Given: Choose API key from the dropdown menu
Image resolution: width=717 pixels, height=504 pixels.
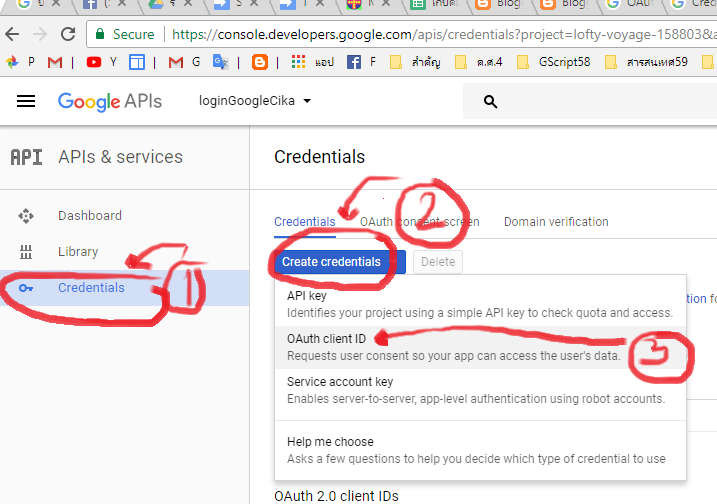Looking at the screenshot, I should [x=480, y=304].
